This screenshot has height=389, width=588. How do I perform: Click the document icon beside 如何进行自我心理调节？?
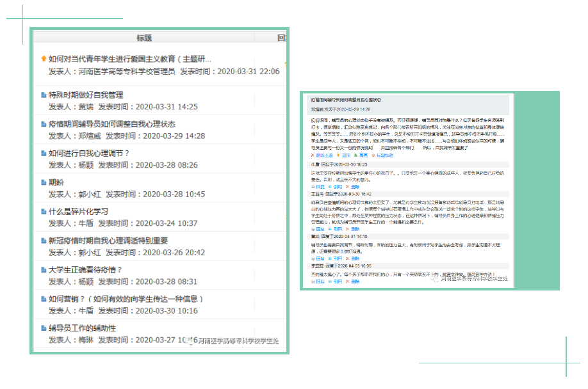tap(44, 154)
